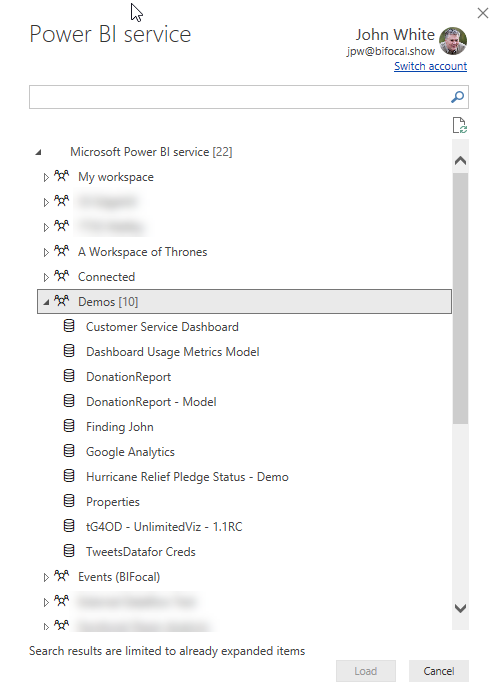Click the My workspace group icon

click(62, 176)
